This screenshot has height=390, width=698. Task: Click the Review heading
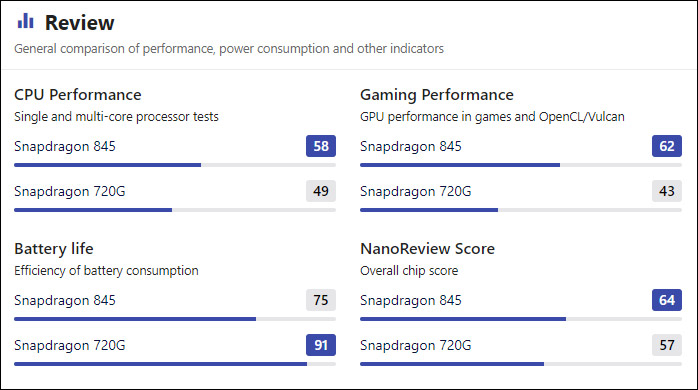(x=80, y=23)
